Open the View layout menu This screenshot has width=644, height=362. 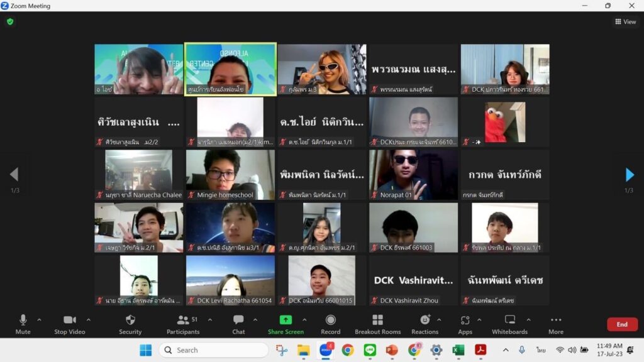(625, 22)
